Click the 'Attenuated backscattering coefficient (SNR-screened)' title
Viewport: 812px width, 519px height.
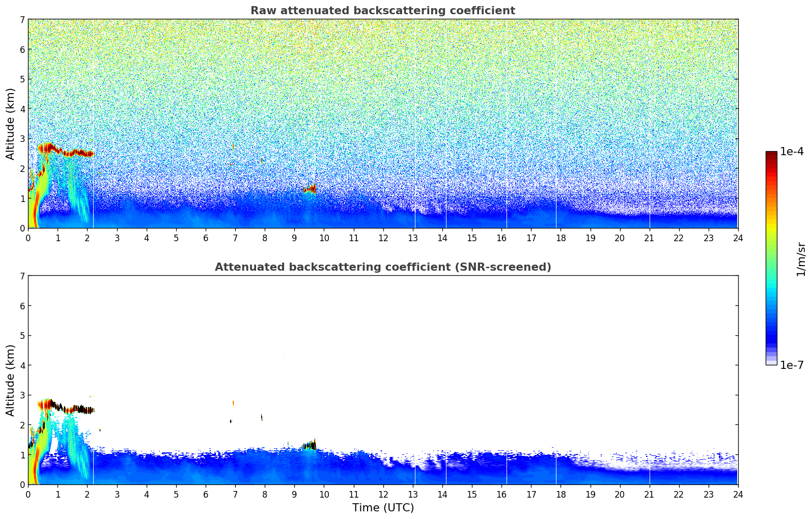pos(383,267)
